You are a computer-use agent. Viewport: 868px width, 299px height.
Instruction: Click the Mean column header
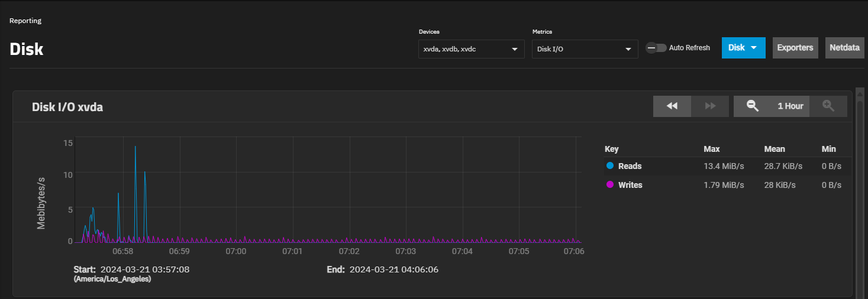pos(775,149)
